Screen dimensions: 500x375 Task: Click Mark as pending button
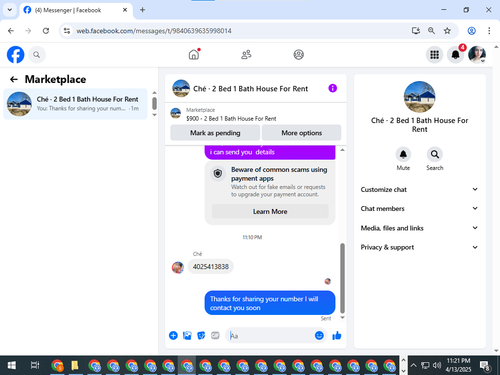click(215, 133)
